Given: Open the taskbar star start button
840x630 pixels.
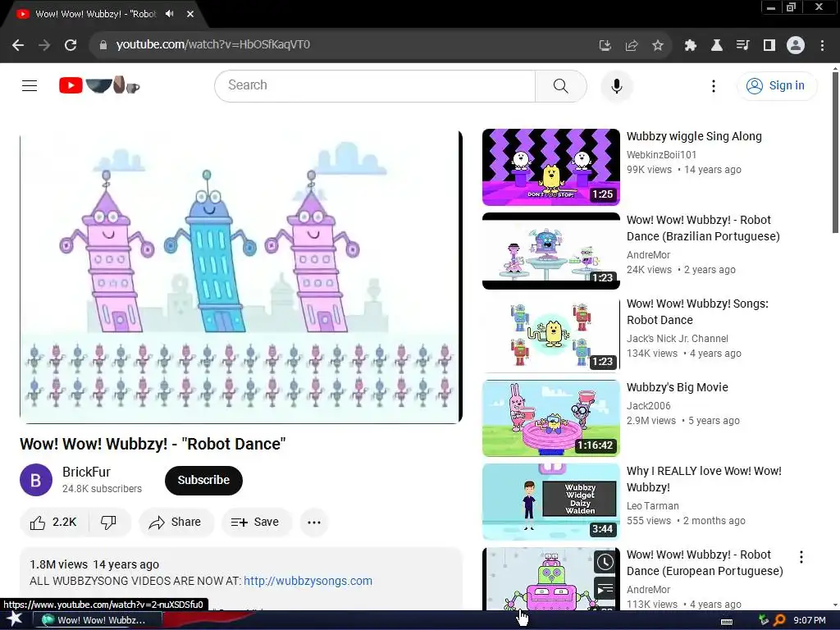Looking at the screenshot, I should click(15, 620).
